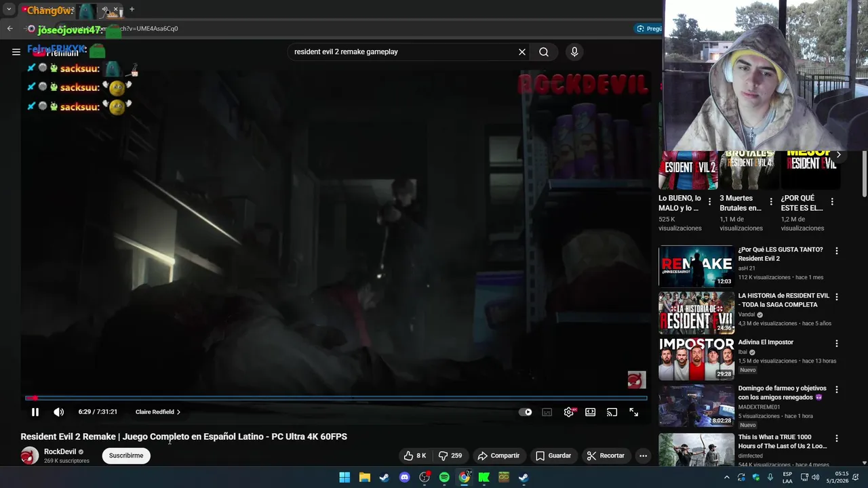Open 'This Is What a TRUE 1000 Hours' title
The image size is (868, 488).
pos(783,441)
